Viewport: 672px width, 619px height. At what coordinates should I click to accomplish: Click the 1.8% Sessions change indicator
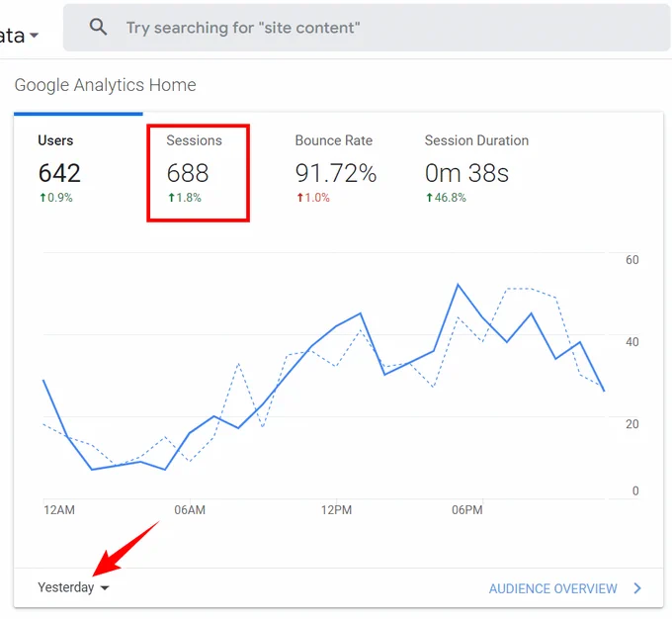click(185, 198)
